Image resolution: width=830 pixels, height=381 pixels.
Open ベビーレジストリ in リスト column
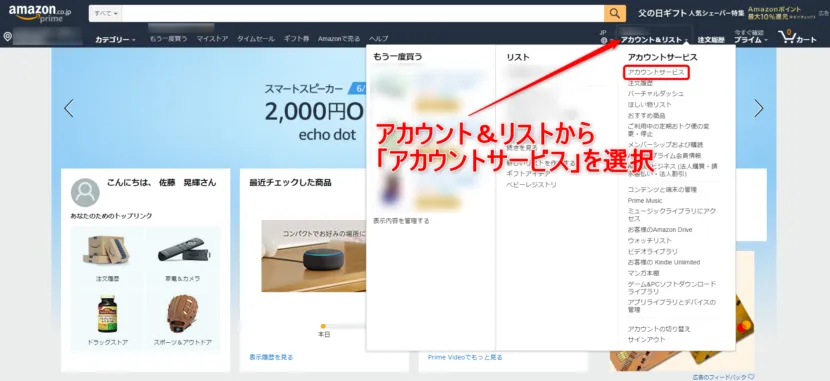pos(531,185)
